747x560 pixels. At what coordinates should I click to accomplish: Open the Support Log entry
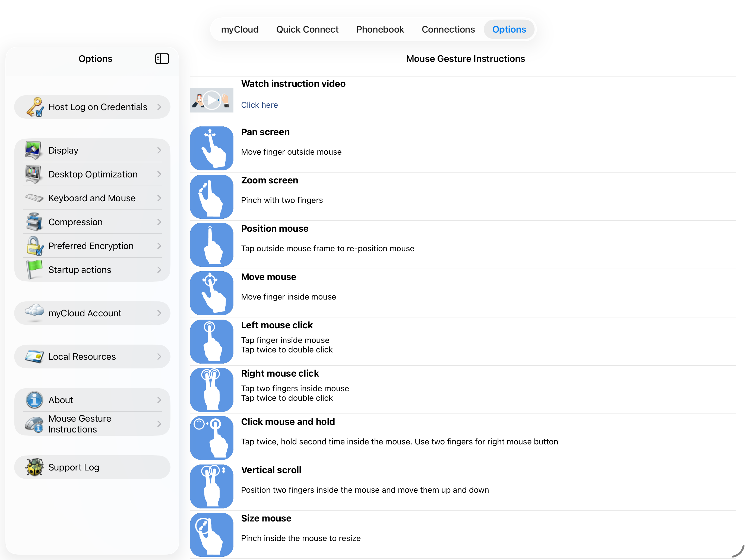(92, 467)
